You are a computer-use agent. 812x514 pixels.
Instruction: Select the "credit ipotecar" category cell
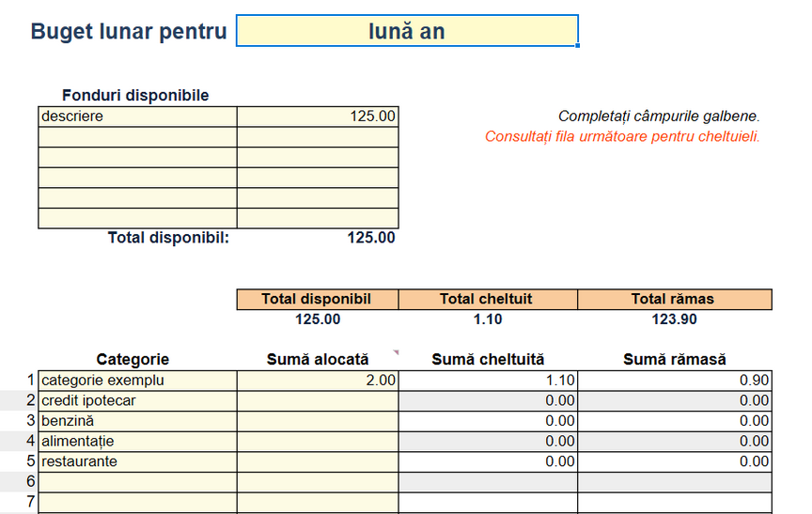click(137, 400)
